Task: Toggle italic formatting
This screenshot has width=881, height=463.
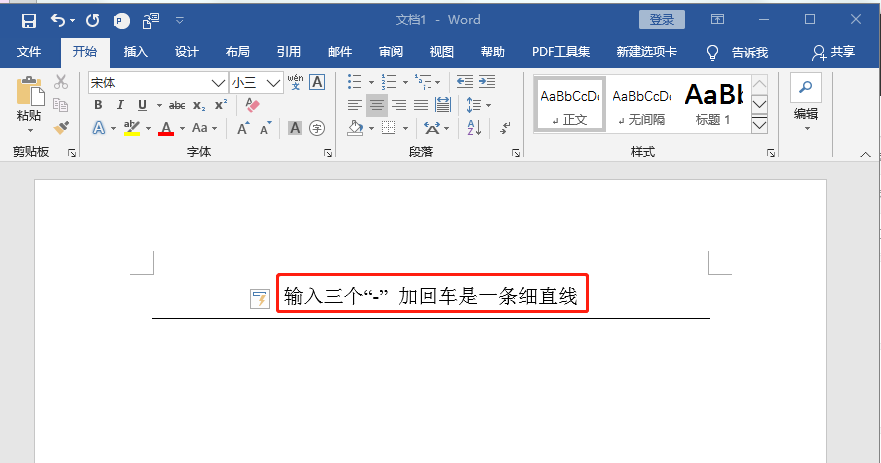Action: pyautogui.click(x=120, y=105)
